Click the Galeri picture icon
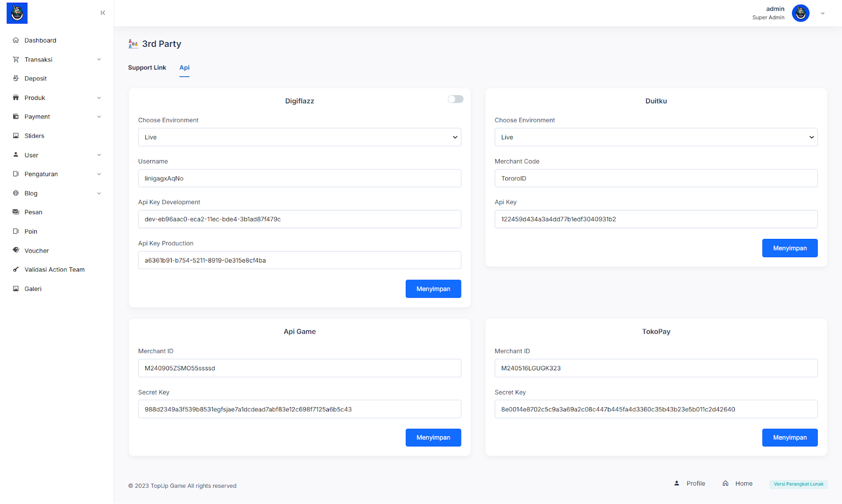Image resolution: width=842 pixels, height=504 pixels. [x=16, y=289]
